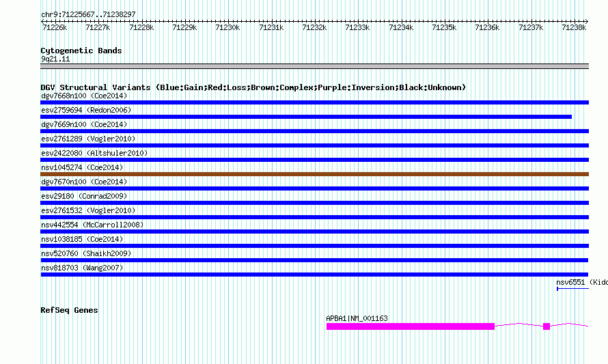
Task: Click the 71237k ruler position label
Action: click(x=531, y=27)
